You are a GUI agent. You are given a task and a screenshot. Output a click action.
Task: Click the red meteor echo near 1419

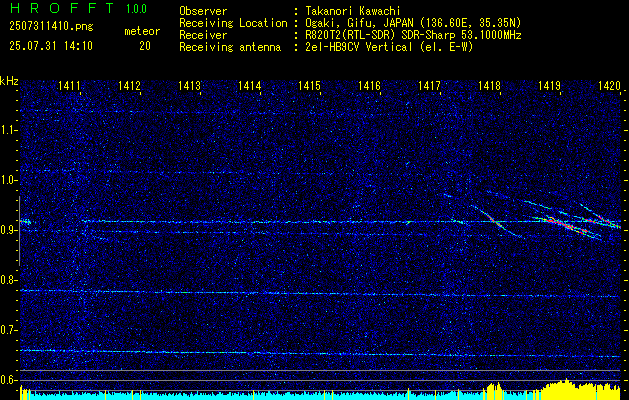(x=568, y=225)
